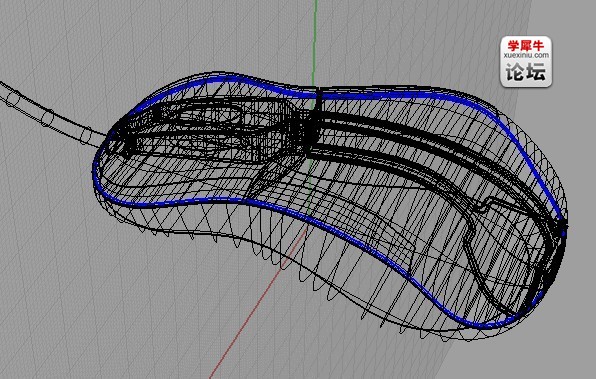Click the 论坛 label on the watermark

526,71
